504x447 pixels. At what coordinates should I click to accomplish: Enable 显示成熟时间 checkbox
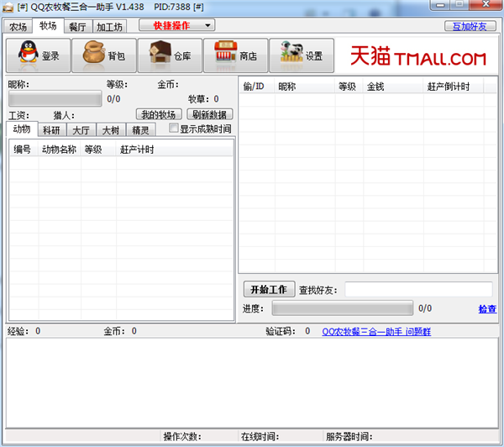(174, 129)
